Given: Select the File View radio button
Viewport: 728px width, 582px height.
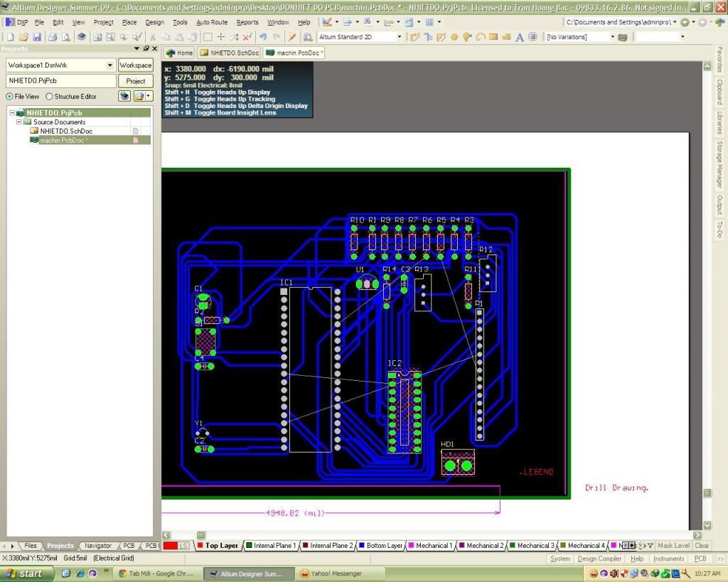Looking at the screenshot, I should pyautogui.click(x=9, y=97).
